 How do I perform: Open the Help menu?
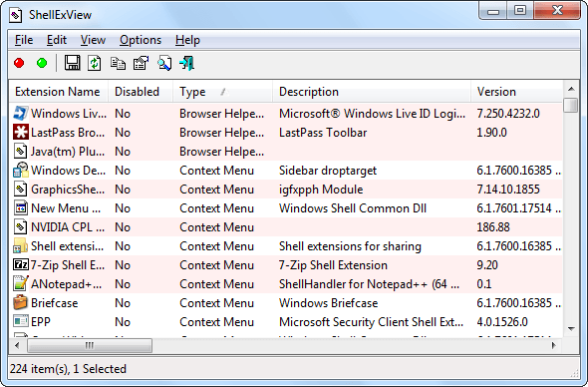tap(188, 40)
